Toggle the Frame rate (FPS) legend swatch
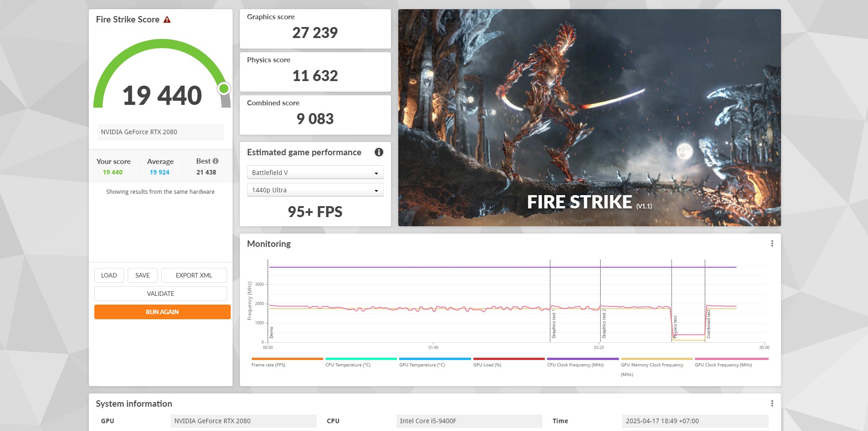The width and height of the screenshot is (868, 431). click(x=287, y=359)
